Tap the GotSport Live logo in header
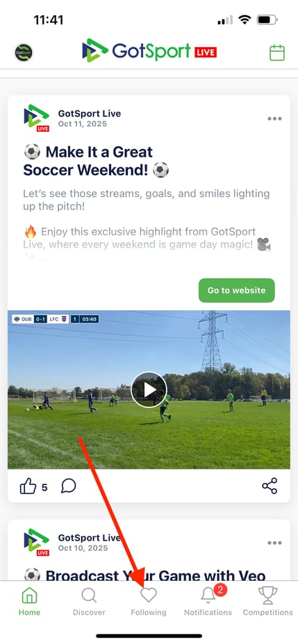The height and width of the screenshot is (644, 298). point(149,51)
